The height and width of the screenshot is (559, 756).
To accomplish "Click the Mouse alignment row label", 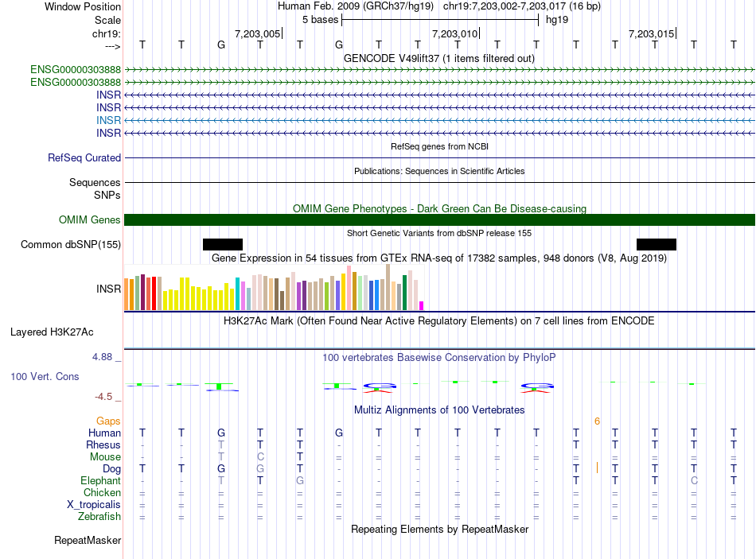I will [105, 456].
